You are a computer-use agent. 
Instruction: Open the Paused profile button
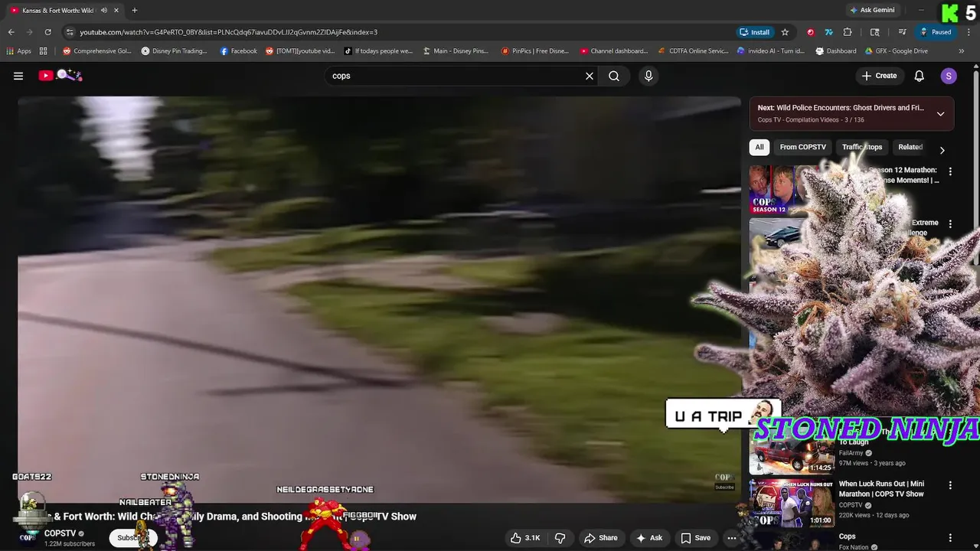pyautogui.click(x=936, y=32)
